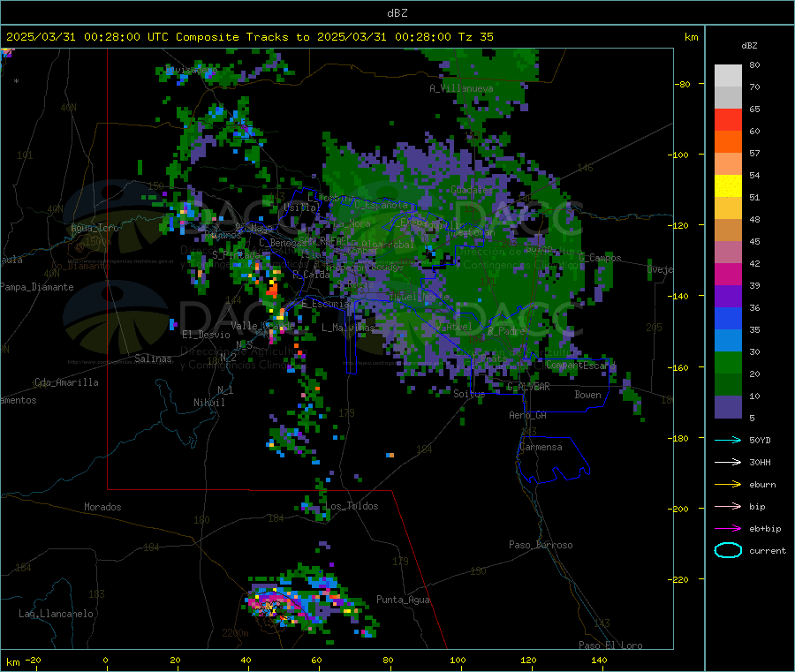Click the Valle Grande map label
Image resolution: width=795 pixels, height=672 pixels.
tap(262, 326)
